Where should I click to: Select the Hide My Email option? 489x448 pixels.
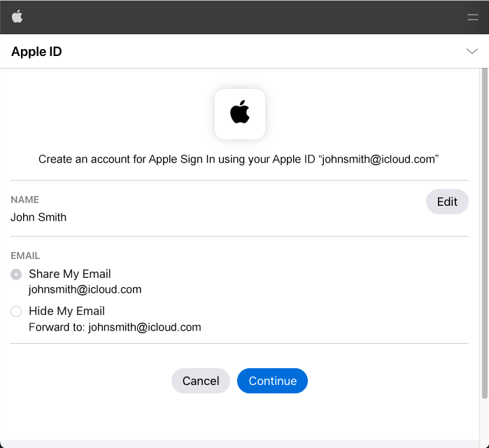[x=16, y=311]
